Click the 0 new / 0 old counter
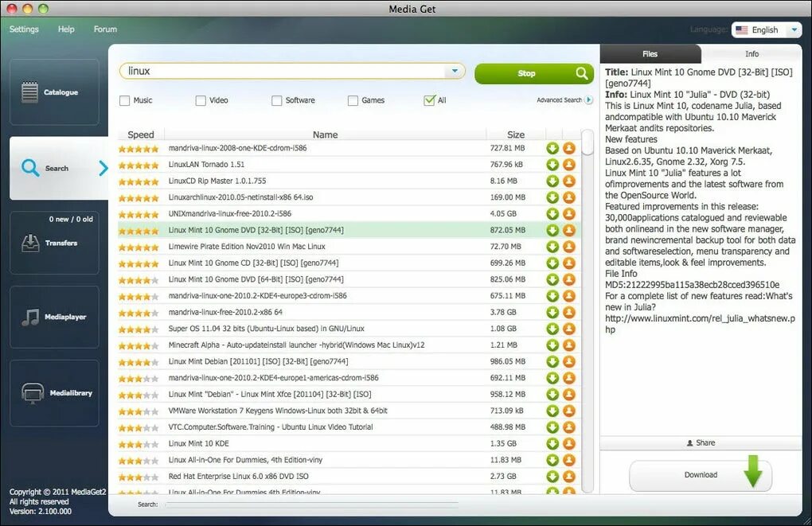 click(x=71, y=219)
